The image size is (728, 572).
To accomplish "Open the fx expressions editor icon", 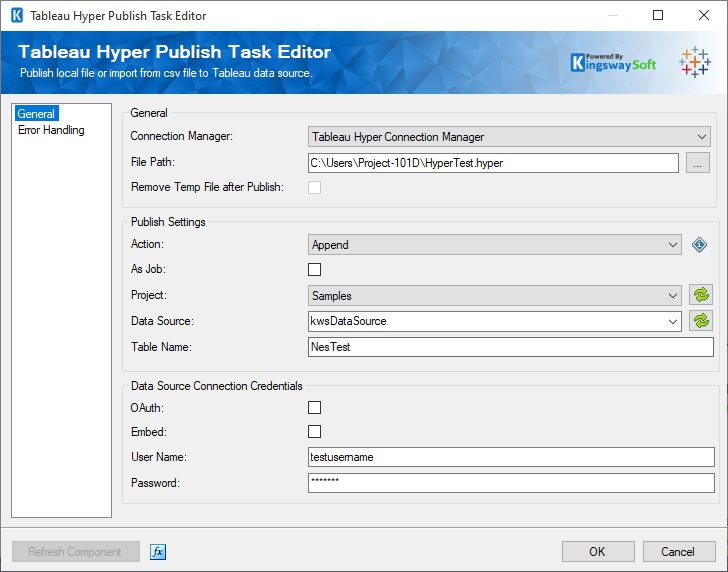I will (x=158, y=552).
